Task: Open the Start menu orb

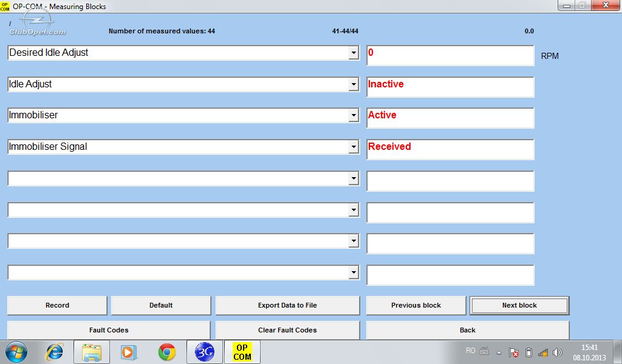Action: click(x=16, y=352)
